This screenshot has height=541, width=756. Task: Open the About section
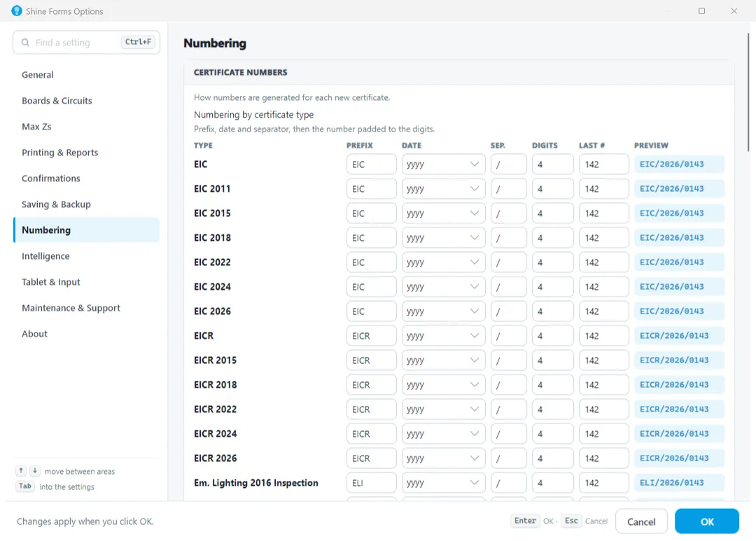click(86, 334)
